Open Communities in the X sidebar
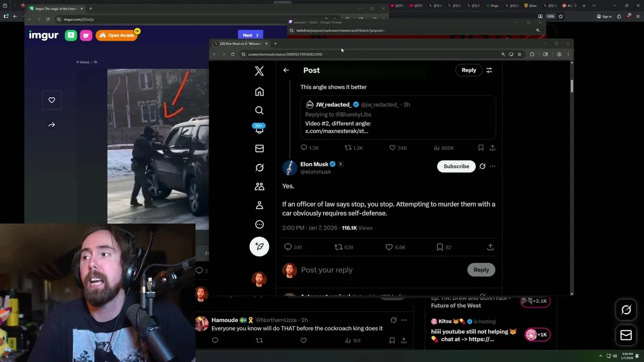 point(259,187)
